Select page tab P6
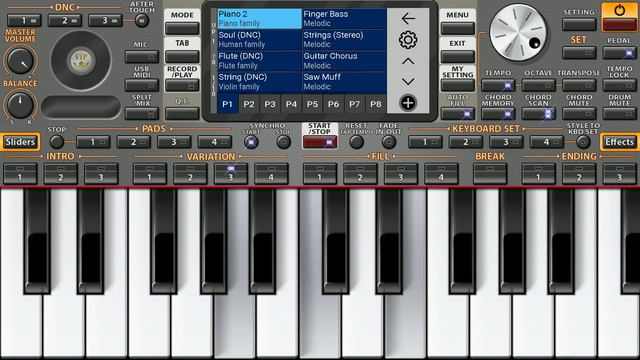640x360 pixels. 333,104
